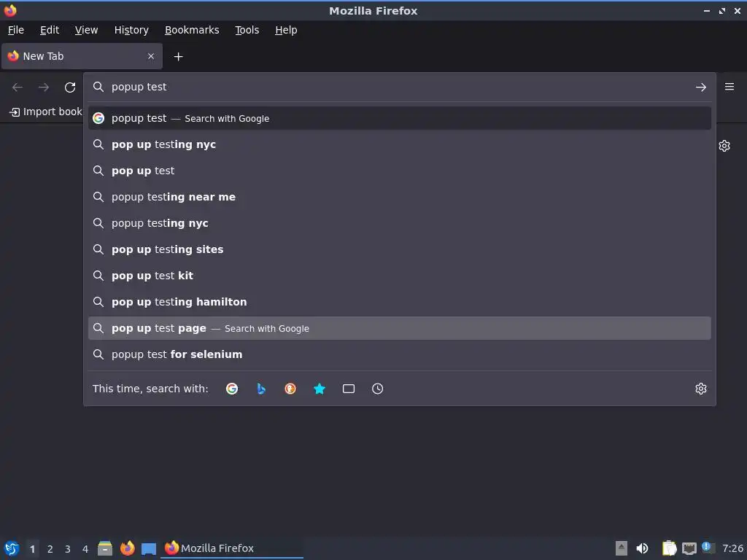Open the View menu
This screenshot has height=560, width=747.
point(86,30)
